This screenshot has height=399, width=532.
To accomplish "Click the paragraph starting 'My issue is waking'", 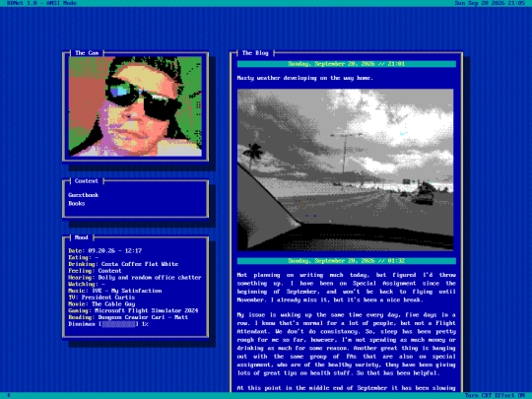I will 347,344.
